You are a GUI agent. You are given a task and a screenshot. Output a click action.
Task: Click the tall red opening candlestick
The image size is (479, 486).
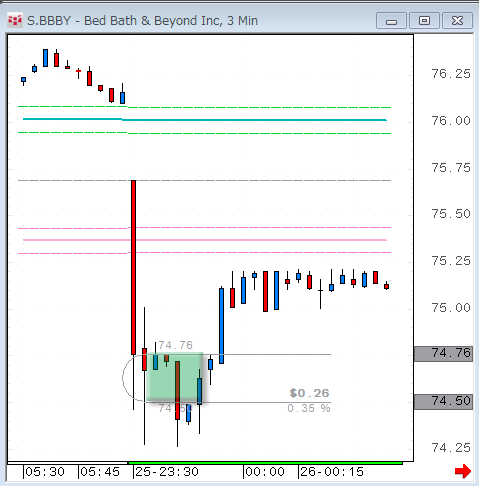pos(133,267)
